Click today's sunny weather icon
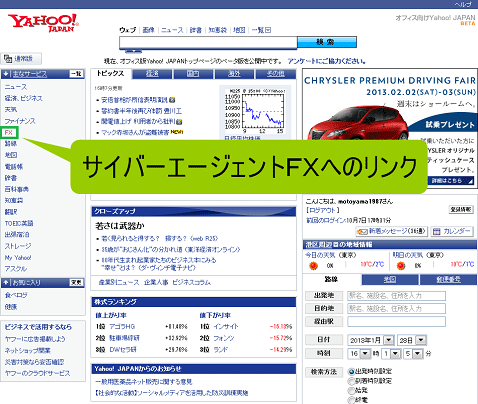This screenshot has width=478, height=404. [313, 265]
